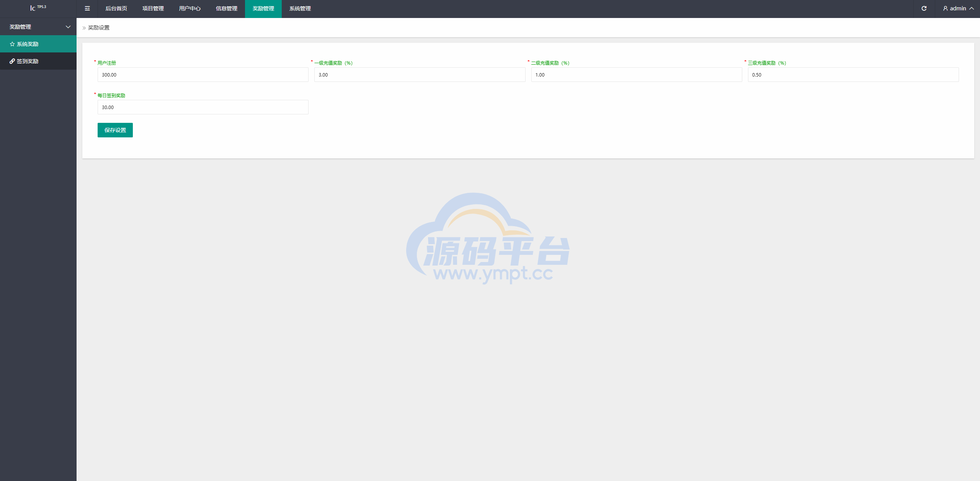This screenshot has width=980, height=481.
Task: Open the 系统管理 menu
Action: [300, 8]
